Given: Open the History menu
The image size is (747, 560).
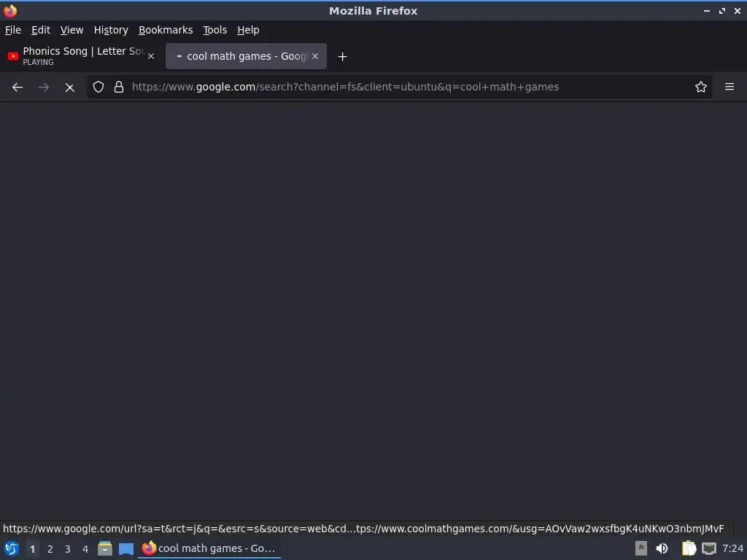Looking at the screenshot, I should (x=111, y=30).
